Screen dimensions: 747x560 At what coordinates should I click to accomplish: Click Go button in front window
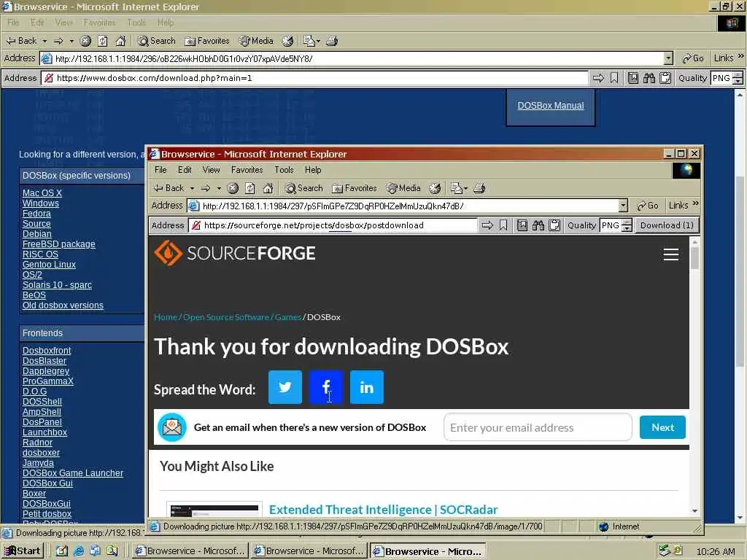coord(648,206)
